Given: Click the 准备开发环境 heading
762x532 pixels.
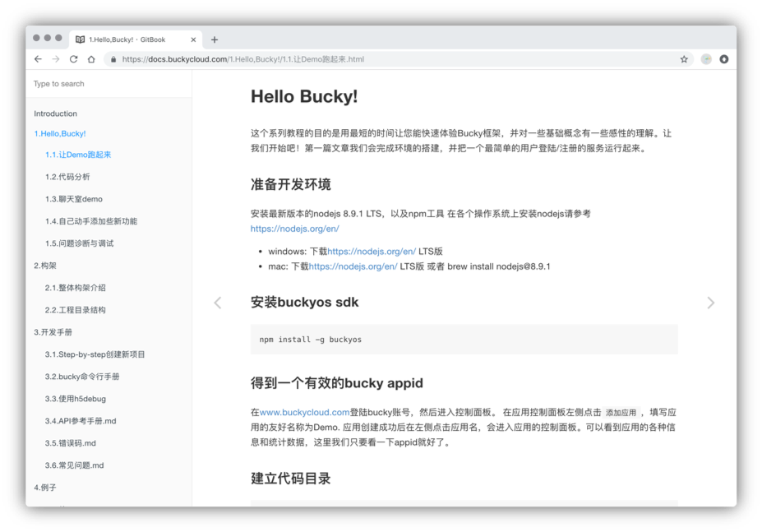Looking at the screenshot, I should pos(291,185).
